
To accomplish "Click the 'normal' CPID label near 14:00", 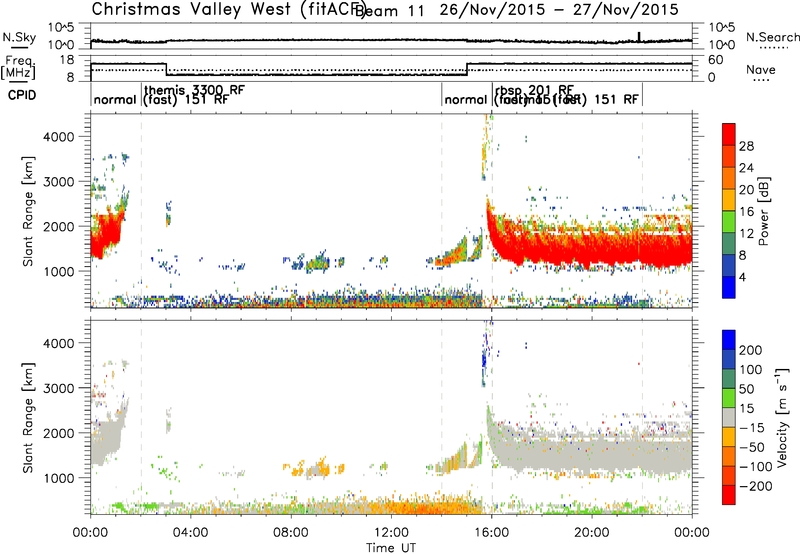I will pos(466,99).
